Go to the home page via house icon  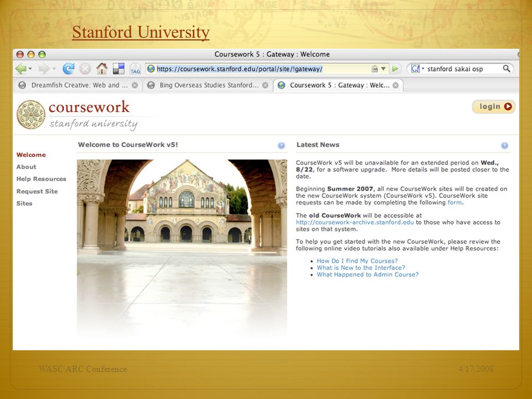102,69
